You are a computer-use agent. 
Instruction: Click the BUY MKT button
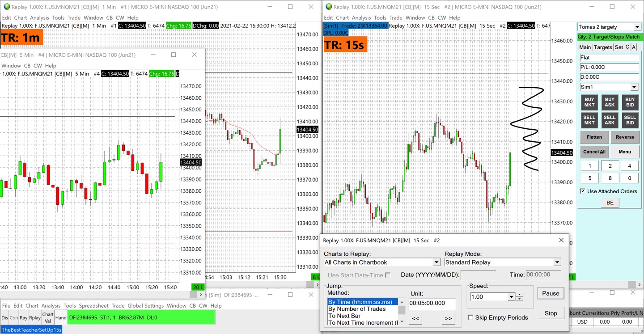pos(589,102)
